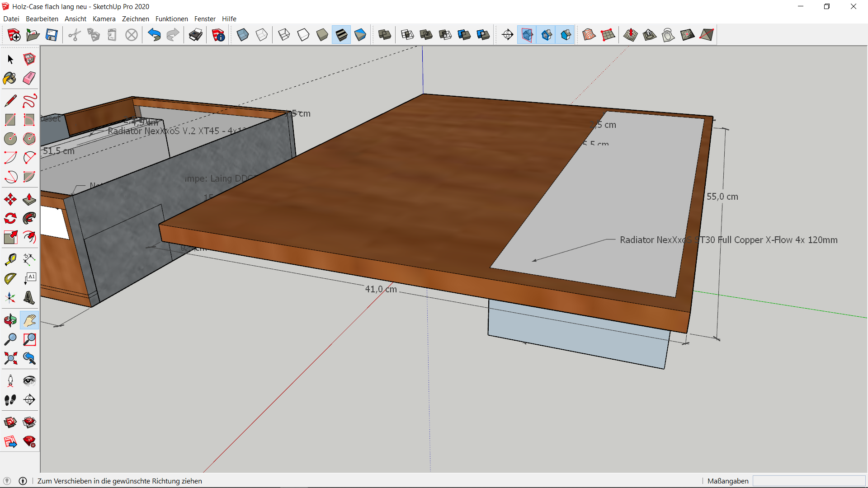The height and width of the screenshot is (488, 868).
Task: Click the Undo arrow button
Action: [154, 35]
